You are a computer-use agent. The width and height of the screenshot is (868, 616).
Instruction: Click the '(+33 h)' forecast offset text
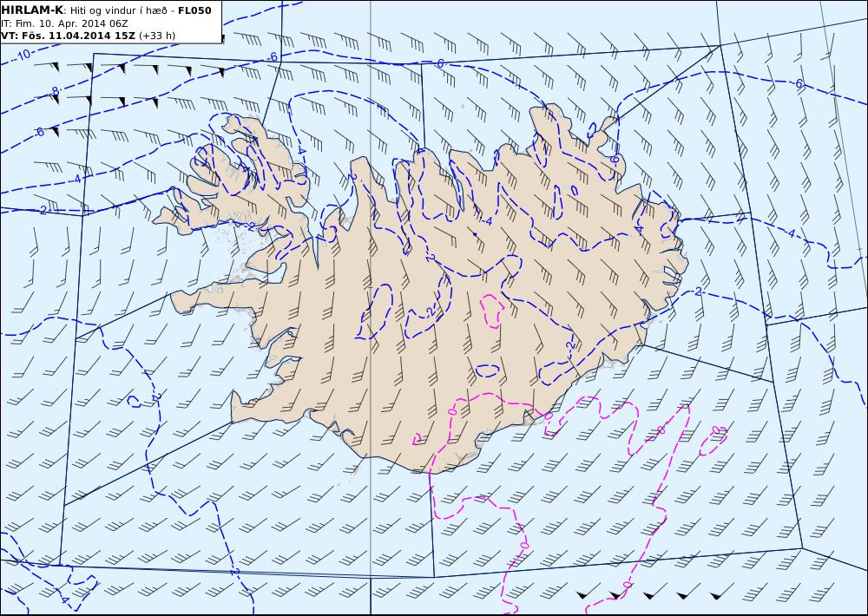156,36
